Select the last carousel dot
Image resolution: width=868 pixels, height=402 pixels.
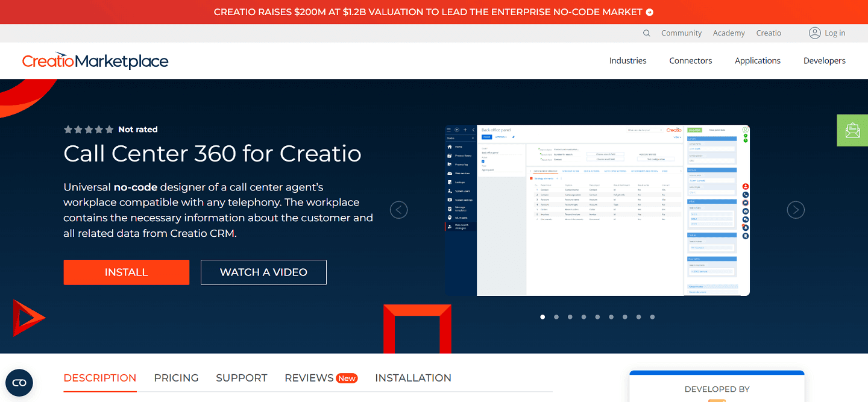[x=652, y=316]
